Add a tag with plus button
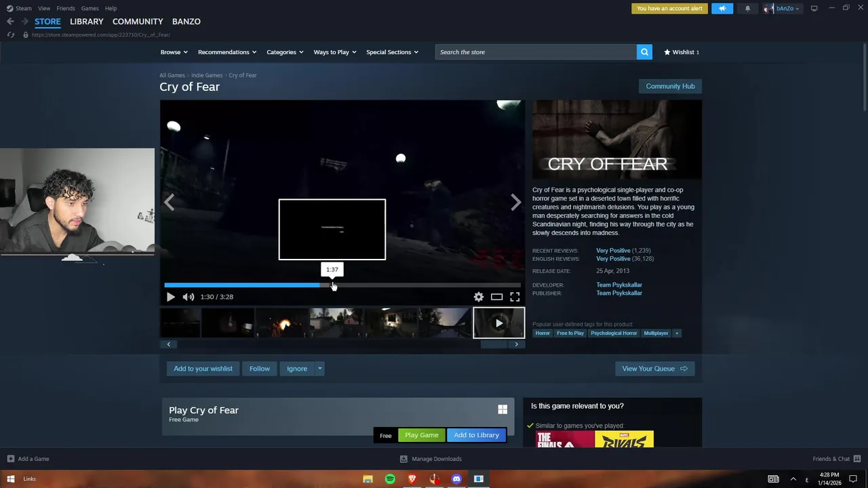This screenshot has width=868, height=488. (x=676, y=333)
